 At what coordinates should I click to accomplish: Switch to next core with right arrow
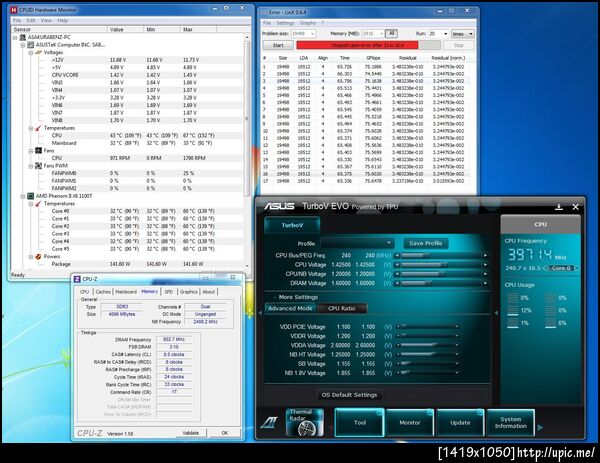[x=577, y=268]
